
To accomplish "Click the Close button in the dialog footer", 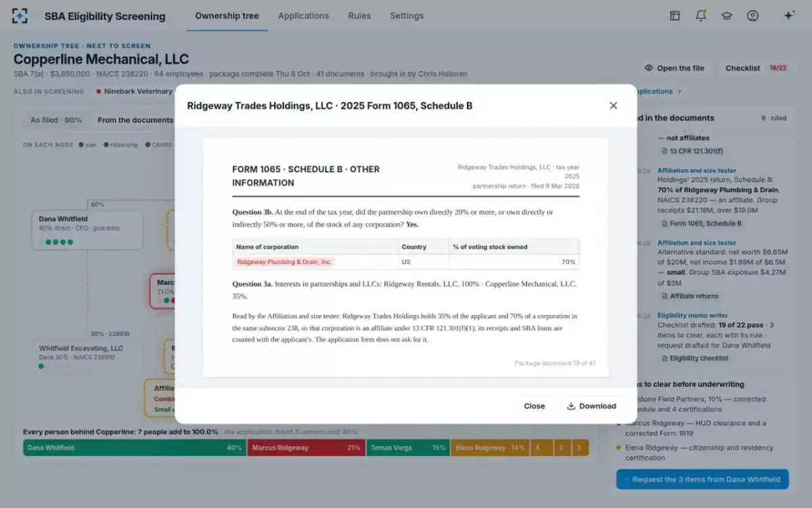I will point(534,406).
